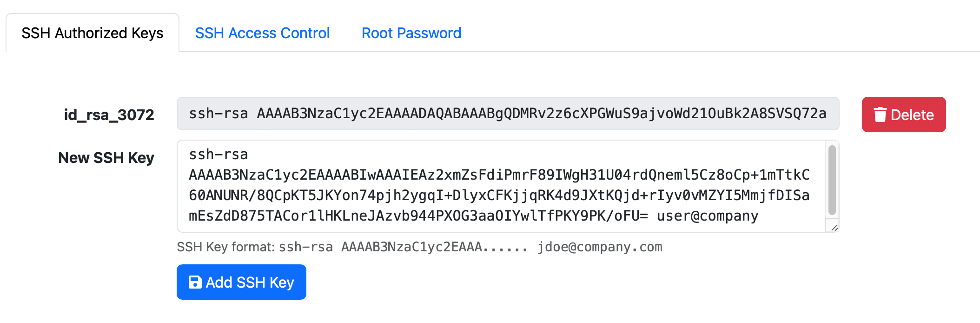Open the Root Password tab
This screenshot has height=323, width=980.
[x=411, y=33]
